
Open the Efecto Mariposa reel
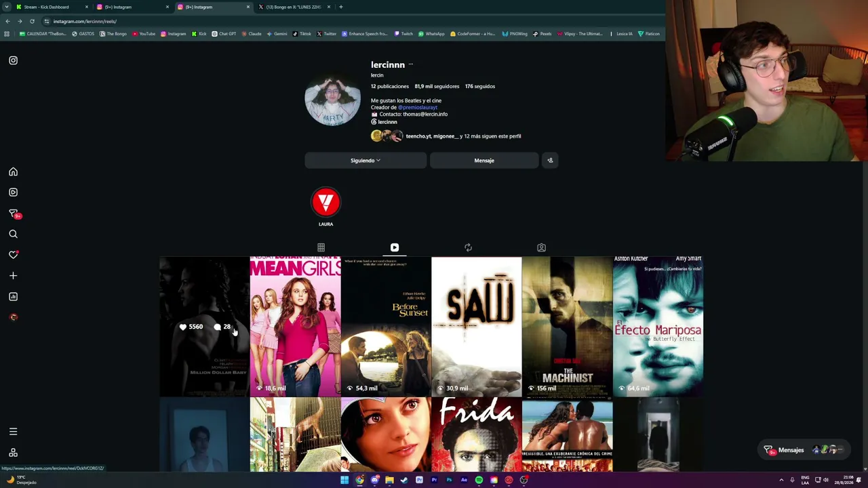point(658,326)
